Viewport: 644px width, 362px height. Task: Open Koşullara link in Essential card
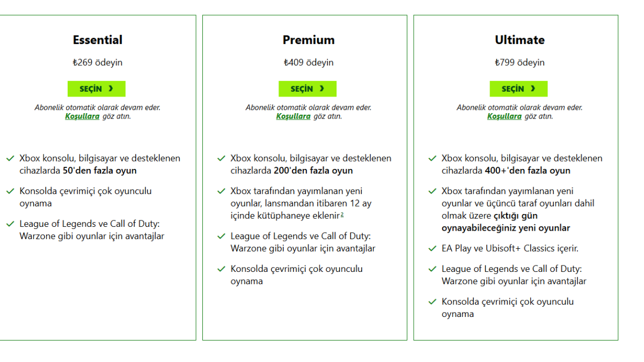82,116
